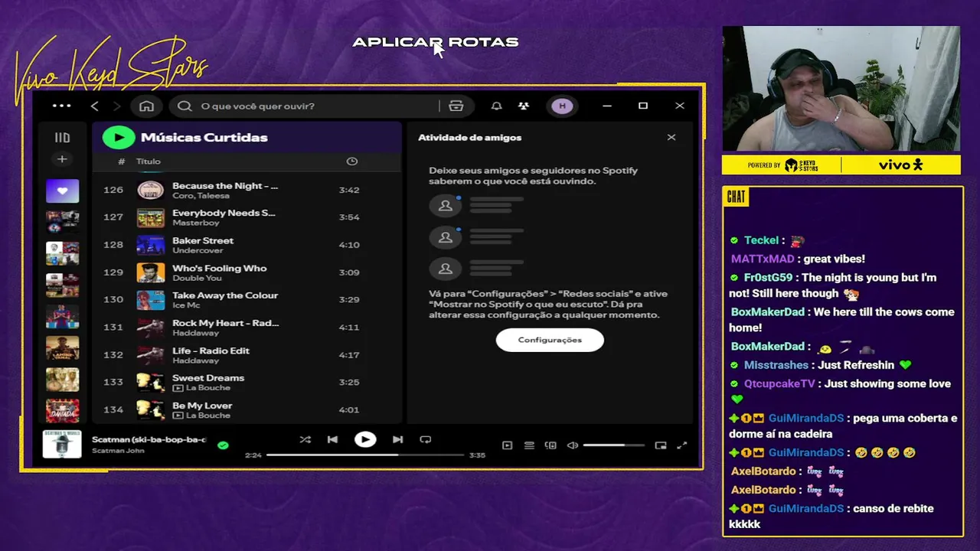Toggle Now Playing view icon
This screenshot has height=551, width=980.
click(x=507, y=445)
